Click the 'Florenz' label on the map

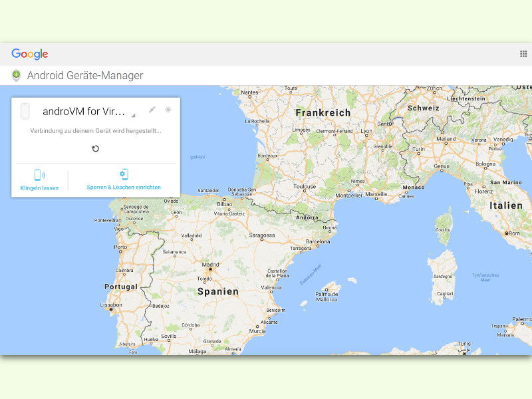click(x=484, y=192)
